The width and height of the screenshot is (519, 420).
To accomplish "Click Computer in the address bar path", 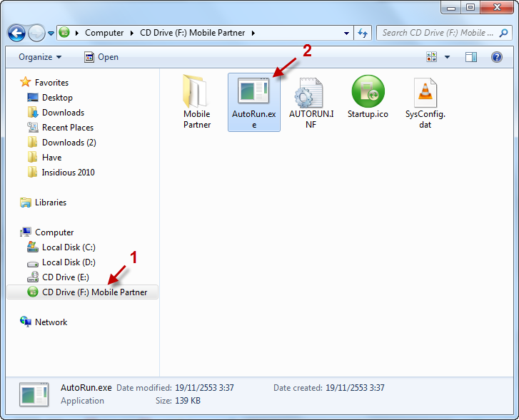I will [x=104, y=33].
